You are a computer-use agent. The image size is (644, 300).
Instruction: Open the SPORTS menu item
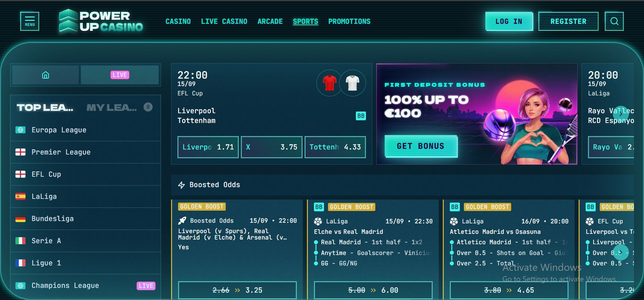(306, 22)
